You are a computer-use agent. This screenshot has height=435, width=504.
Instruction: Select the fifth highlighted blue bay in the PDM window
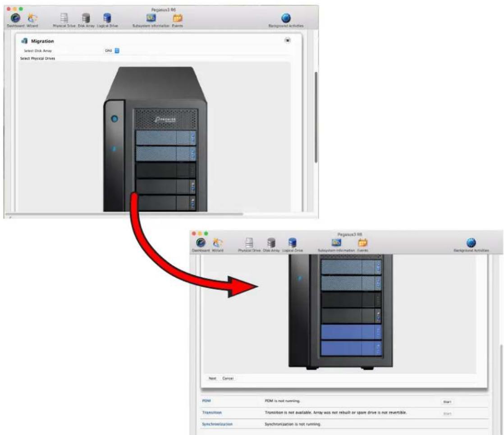click(x=351, y=332)
